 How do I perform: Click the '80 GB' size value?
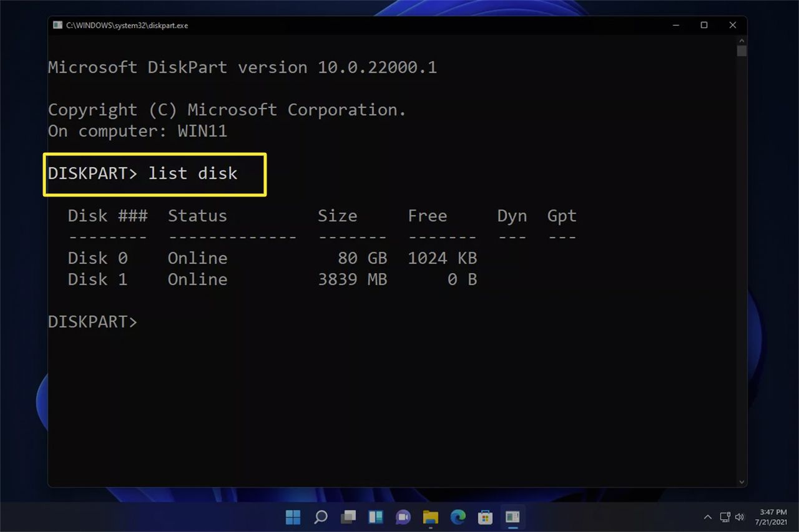point(362,258)
